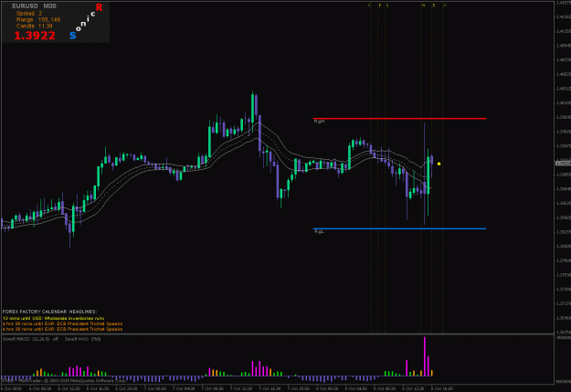Click the red 1.3922 price display
The height and width of the screenshot is (392, 571).
pos(35,36)
